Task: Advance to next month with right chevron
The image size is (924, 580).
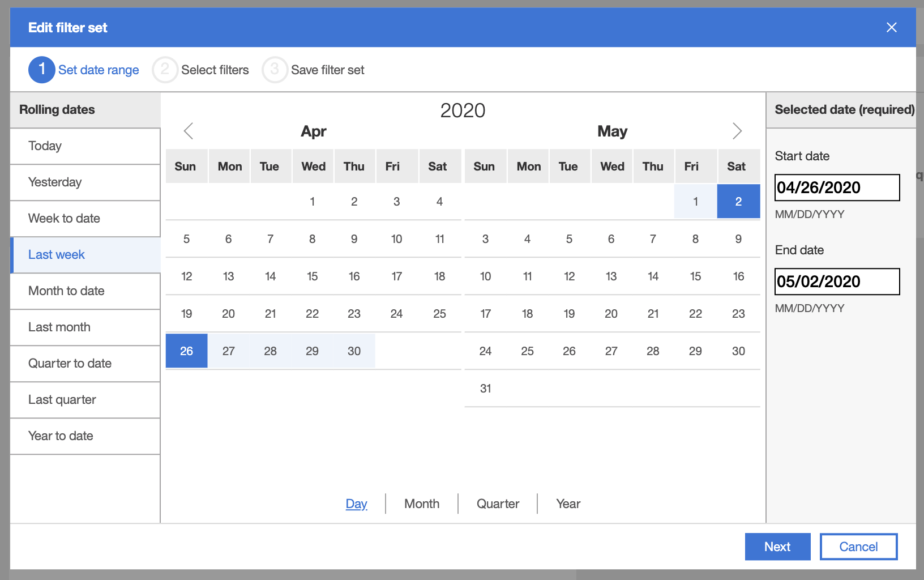Action: 737,131
